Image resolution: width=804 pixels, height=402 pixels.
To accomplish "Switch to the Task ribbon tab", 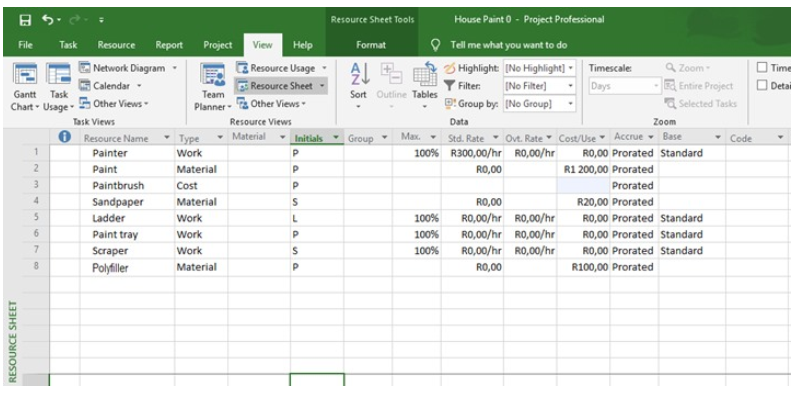I will click(x=68, y=45).
